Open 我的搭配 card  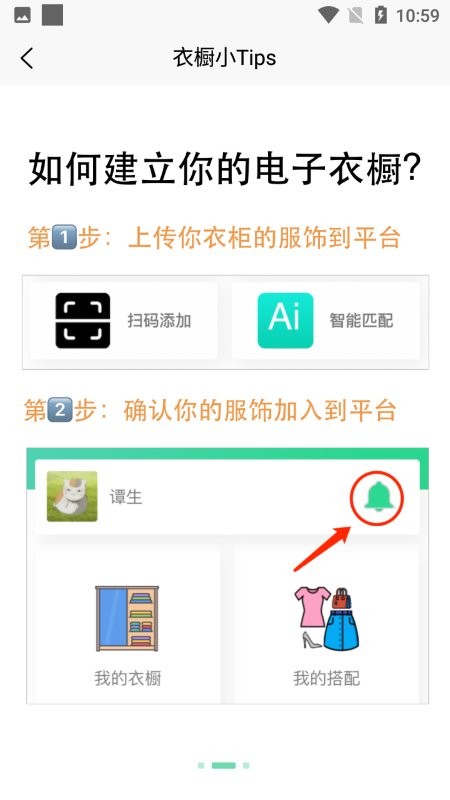click(327, 624)
